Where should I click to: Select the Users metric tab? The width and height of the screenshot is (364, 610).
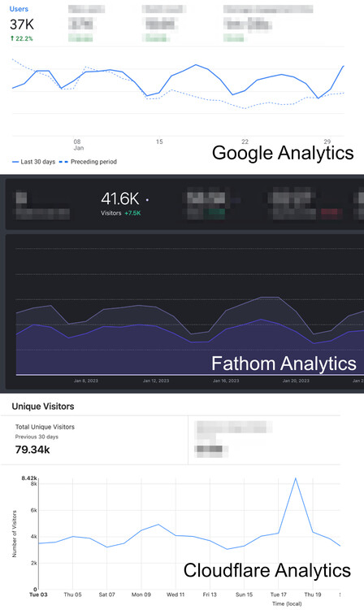pyautogui.click(x=19, y=9)
